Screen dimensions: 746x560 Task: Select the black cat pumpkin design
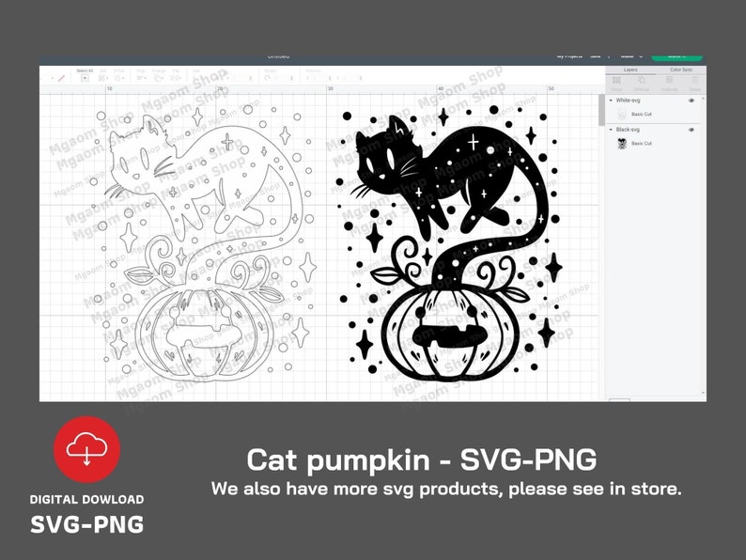(448, 244)
